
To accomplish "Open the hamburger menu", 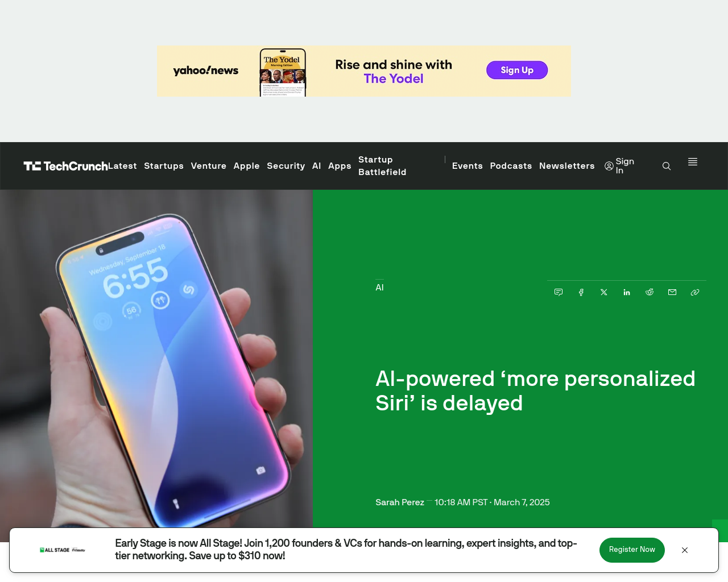I will tap(693, 162).
